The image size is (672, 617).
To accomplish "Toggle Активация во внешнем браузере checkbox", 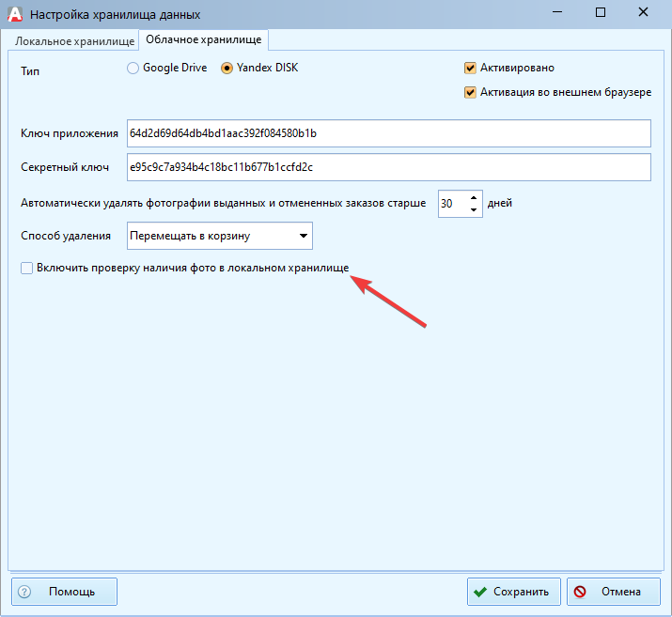I will [471, 92].
